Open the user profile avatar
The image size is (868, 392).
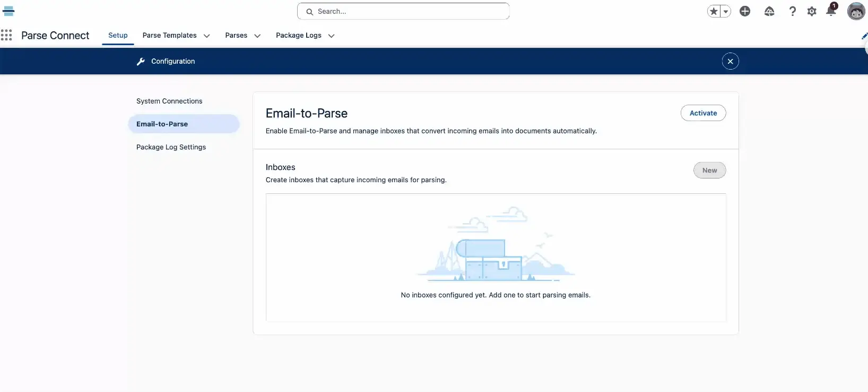(x=856, y=11)
